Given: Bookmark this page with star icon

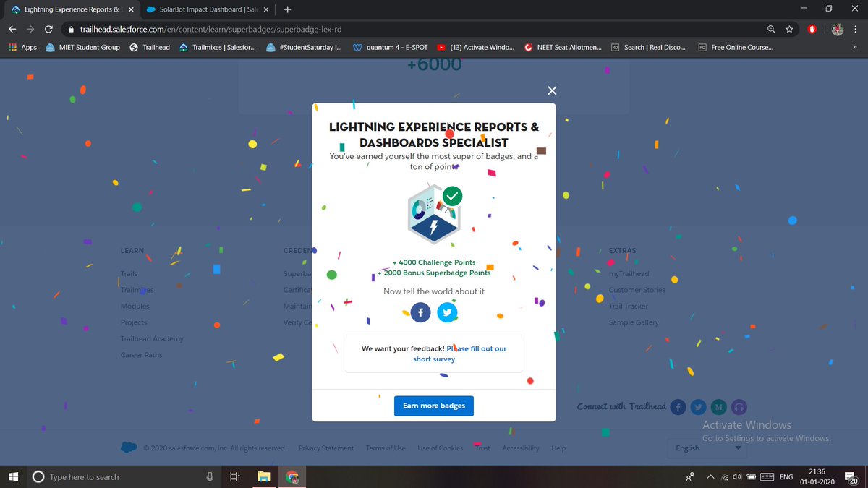Looking at the screenshot, I should pos(790,29).
